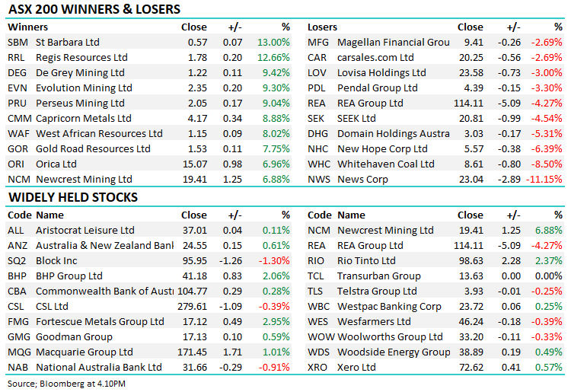Click the XRO stock code
This screenshot has width=571, height=392.
point(318,367)
